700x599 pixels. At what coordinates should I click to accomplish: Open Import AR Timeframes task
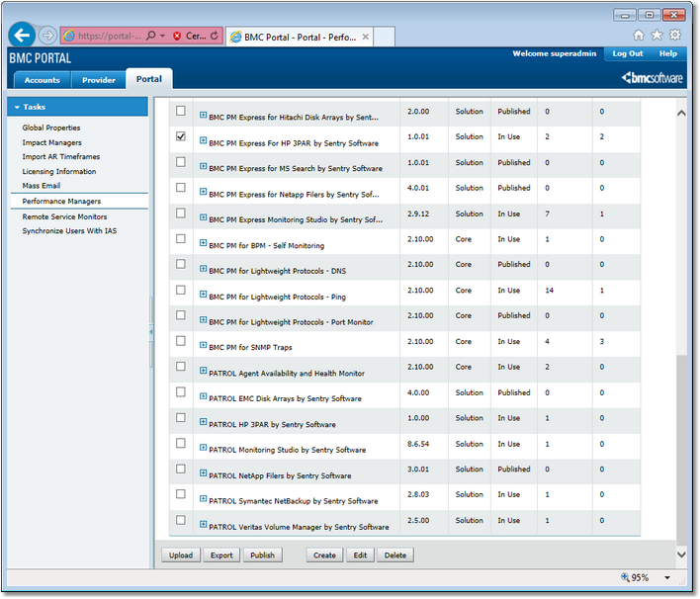(x=61, y=156)
